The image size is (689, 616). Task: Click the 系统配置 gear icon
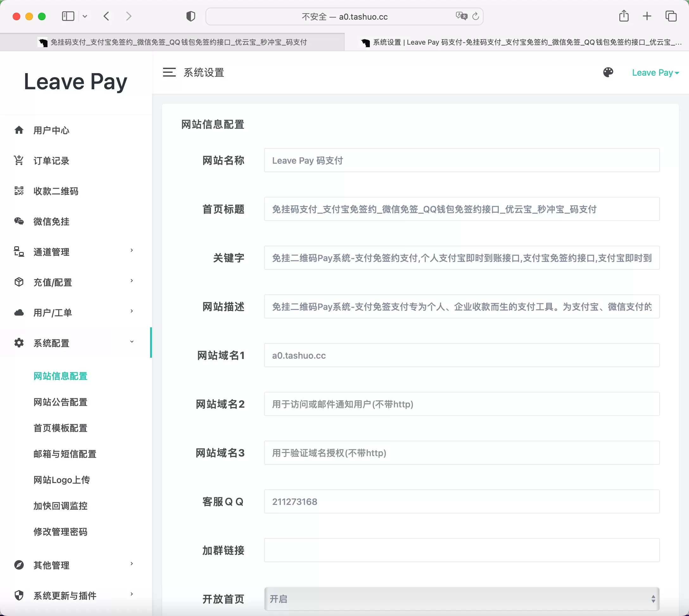19,343
